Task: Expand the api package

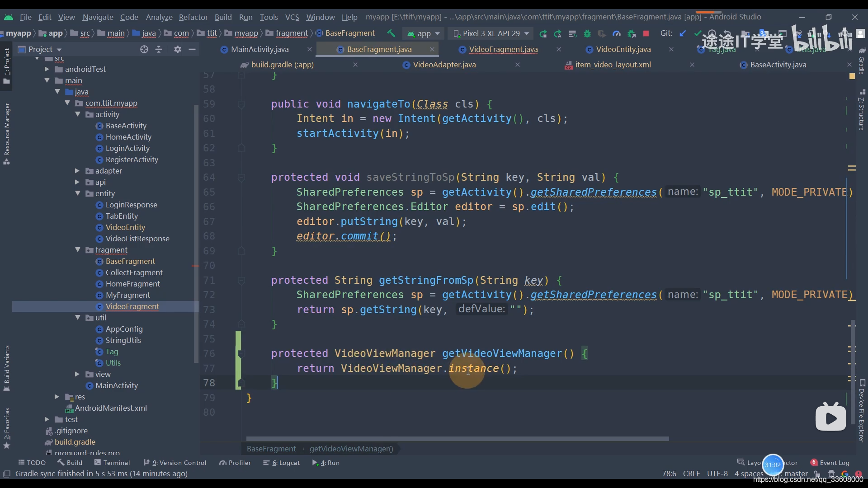Action: 77,182
